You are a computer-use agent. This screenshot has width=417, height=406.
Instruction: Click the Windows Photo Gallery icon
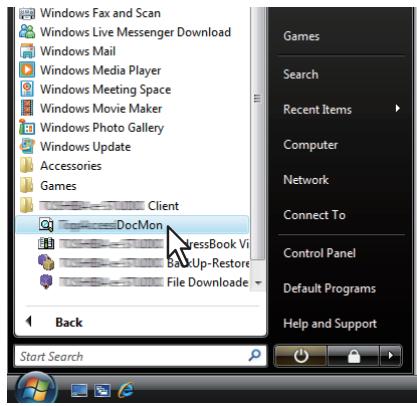(x=27, y=127)
